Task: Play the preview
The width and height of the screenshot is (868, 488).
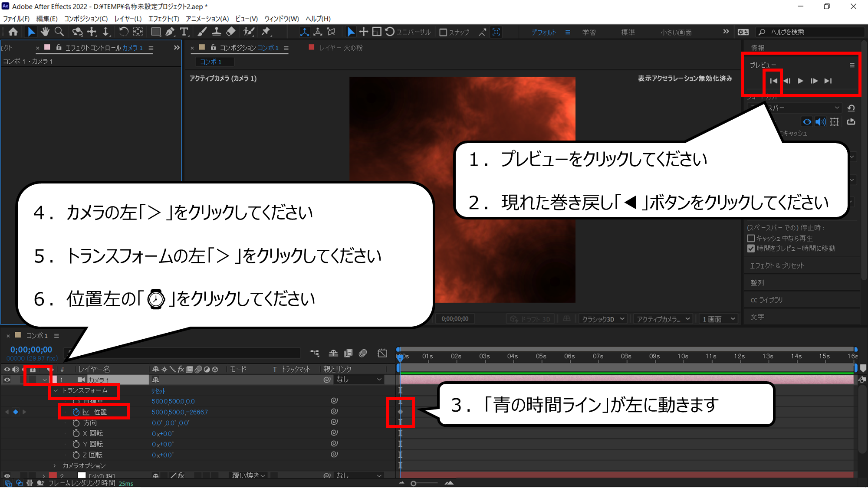Action: pos(801,81)
